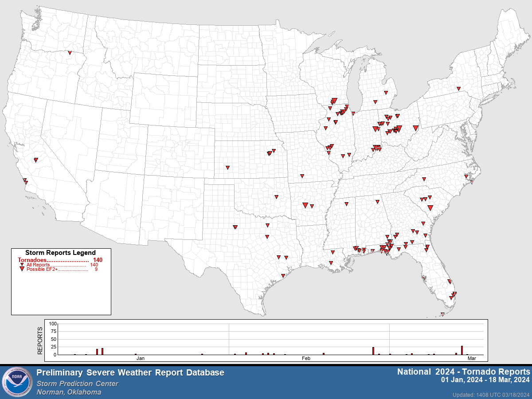Click the '75' value on chart axis

tap(55, 331)
